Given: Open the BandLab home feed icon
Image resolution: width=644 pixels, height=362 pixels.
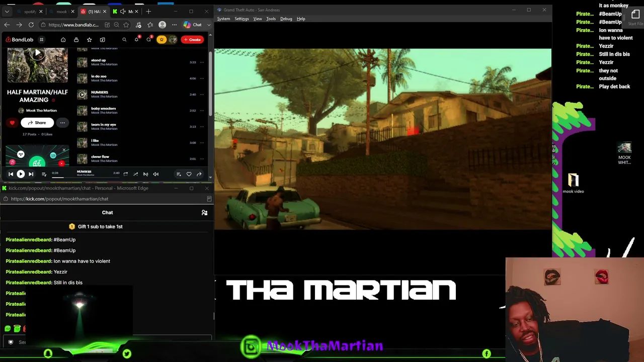Looking at the screenshot, I should pyautogui.click(x=63, y=40).
